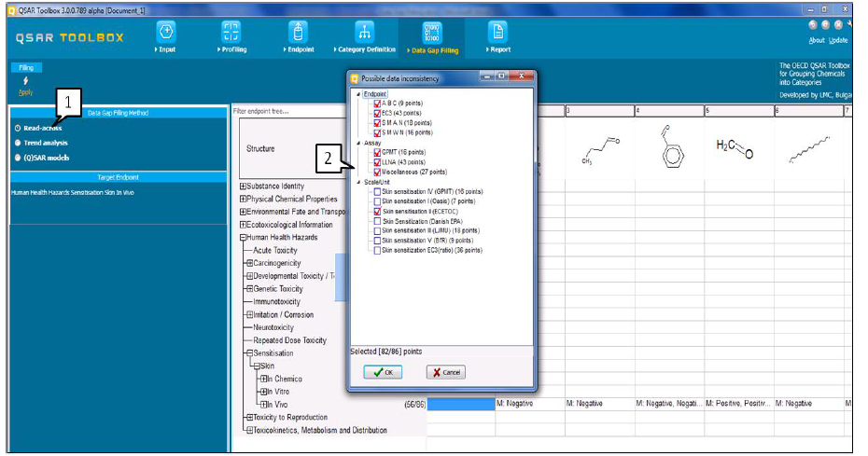Select Repeated Dose Toxicity tree item
Image resolution: width=868 pixels, height=456 pixels.
click(290, 340)
